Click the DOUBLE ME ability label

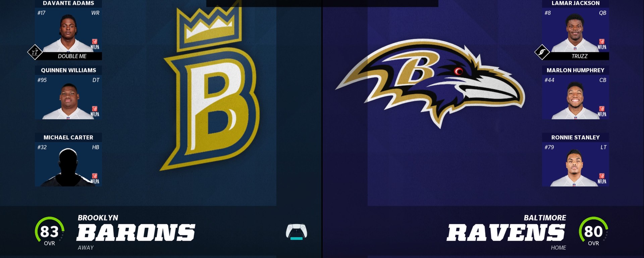click(72, 56)
